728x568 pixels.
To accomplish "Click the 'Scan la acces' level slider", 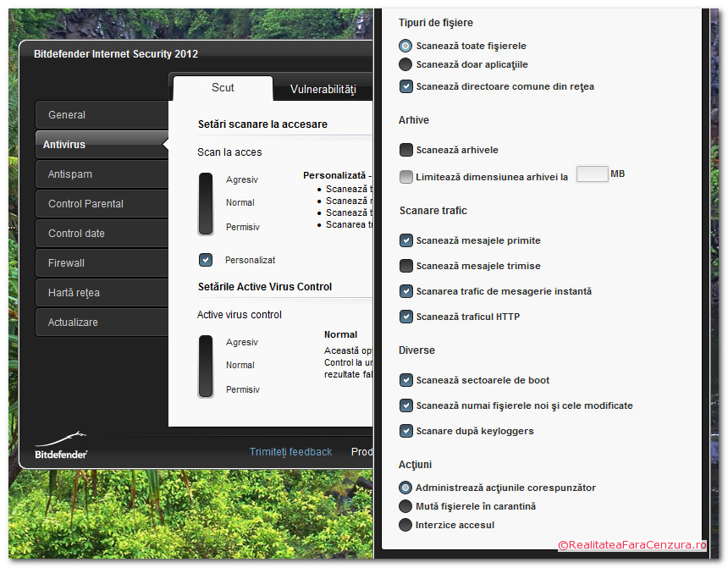I will (206, 204).
